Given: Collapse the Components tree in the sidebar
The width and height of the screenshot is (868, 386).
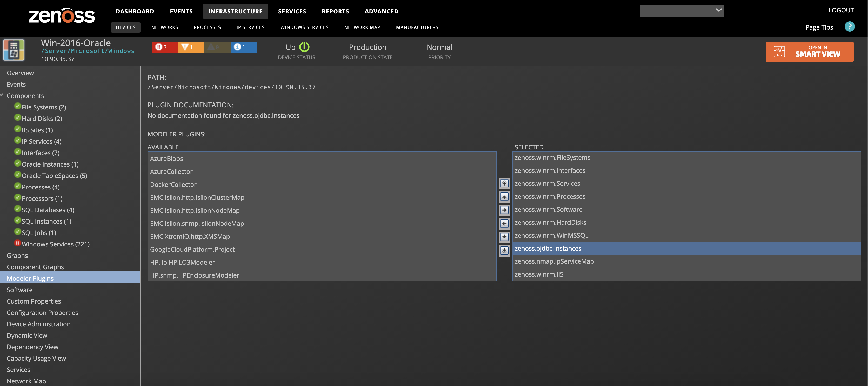Looking at the screenshot, I should point(2,95).
